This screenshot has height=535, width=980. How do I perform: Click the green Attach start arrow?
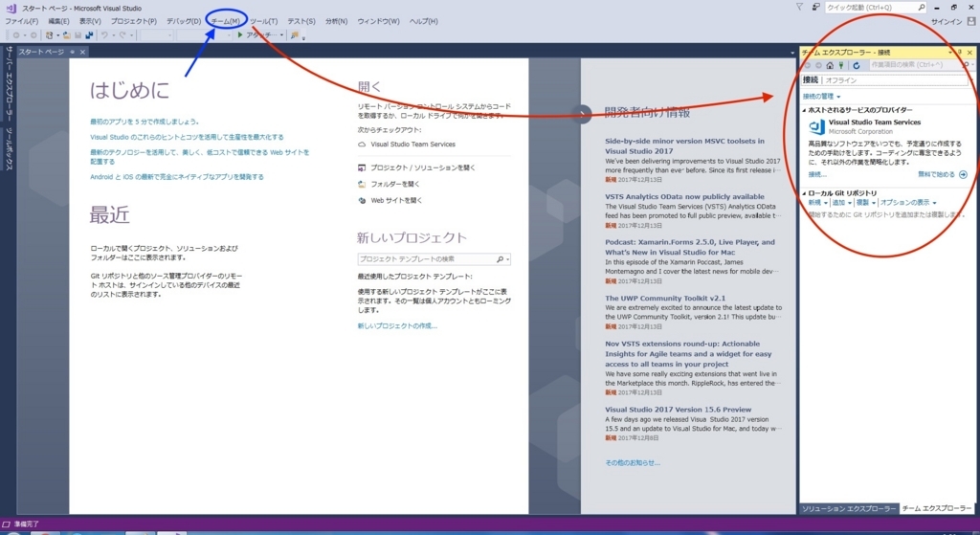pyautogui.click(x=240, y=35)
